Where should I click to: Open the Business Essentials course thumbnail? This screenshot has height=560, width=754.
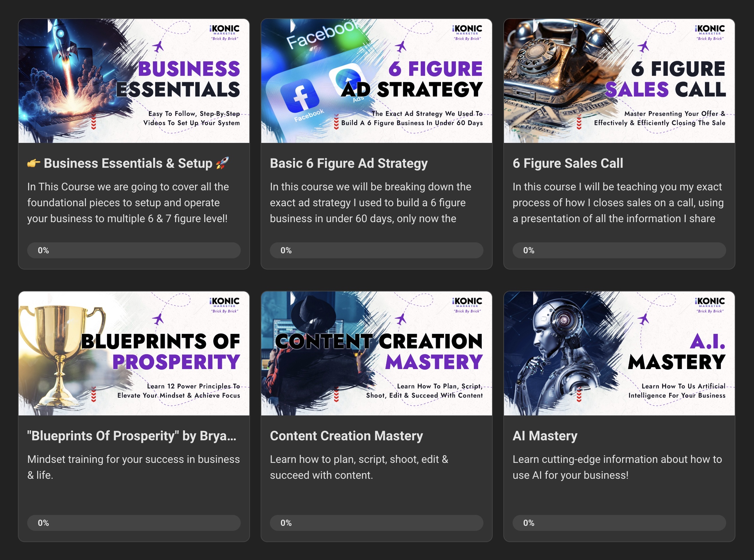coord(134,81)
